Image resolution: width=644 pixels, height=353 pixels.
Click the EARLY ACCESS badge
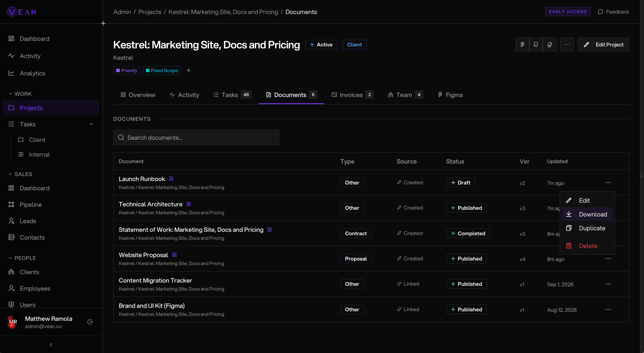[567, 11]
